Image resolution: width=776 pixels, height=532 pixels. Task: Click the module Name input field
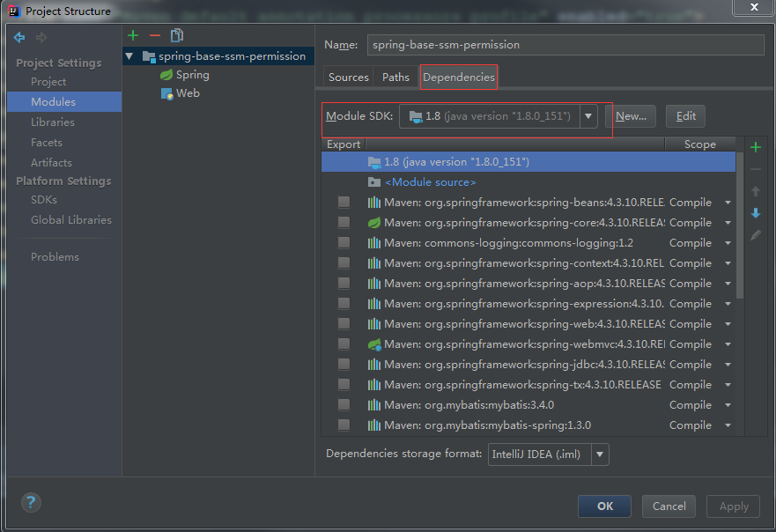tap(565, 45)
